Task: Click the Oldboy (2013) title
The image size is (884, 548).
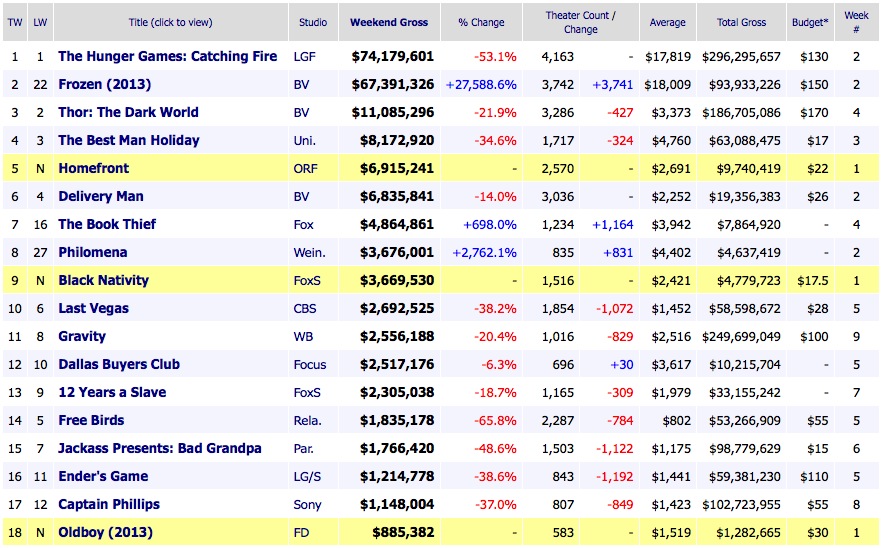Action: pos(107,533)
